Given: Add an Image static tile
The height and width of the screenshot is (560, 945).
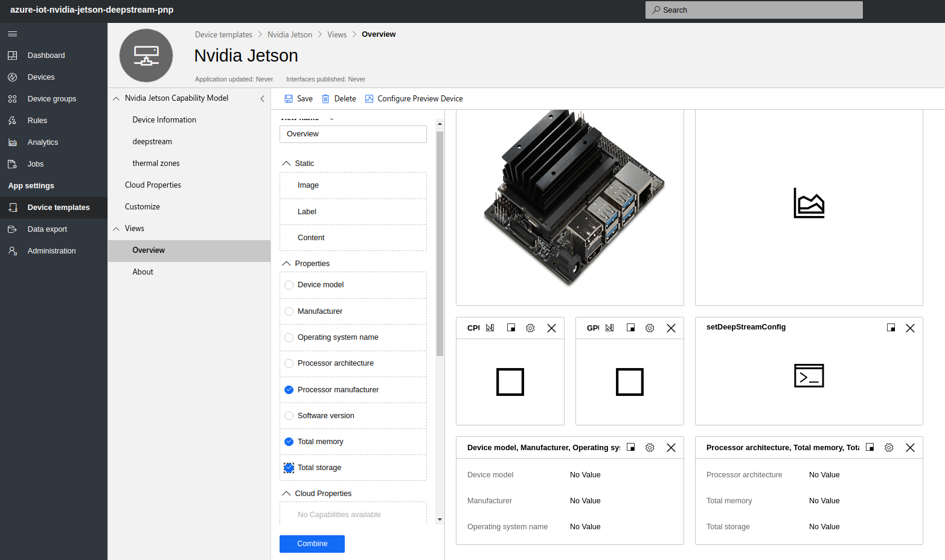Looking at the screenshot, I should [353, 185].
